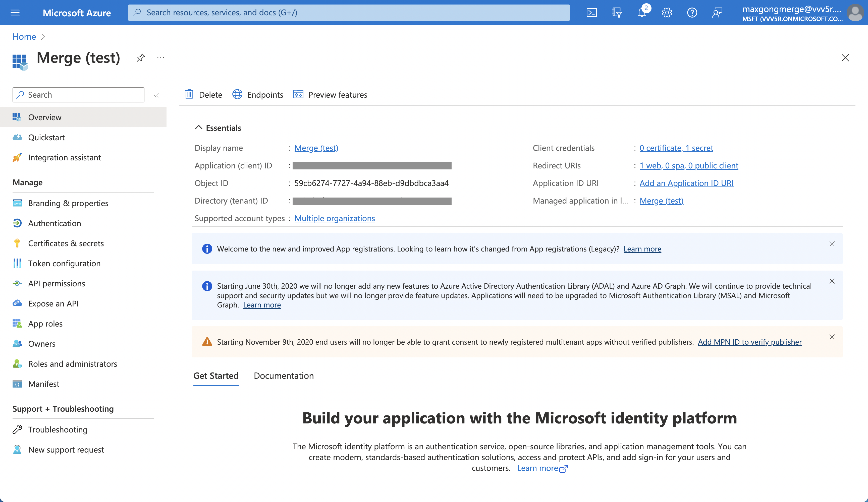The image size is (868, 502).
Task: Collapse the left sidebar with double chevron
Action: [x=156, y=95]
